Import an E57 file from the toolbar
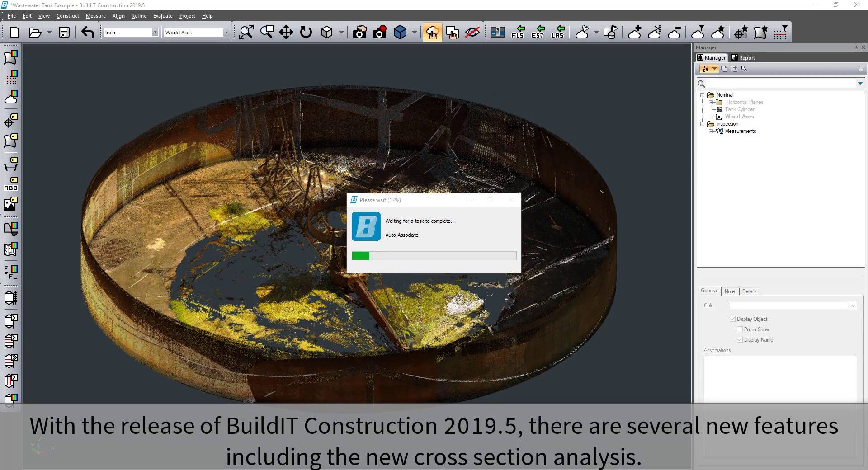868x470 pixels. pyautogui.click(x=538, y=32)
